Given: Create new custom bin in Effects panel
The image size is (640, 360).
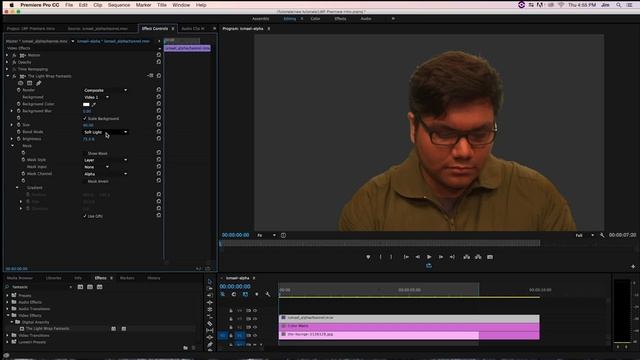Looking at the screenshot, I should point(185,347).
